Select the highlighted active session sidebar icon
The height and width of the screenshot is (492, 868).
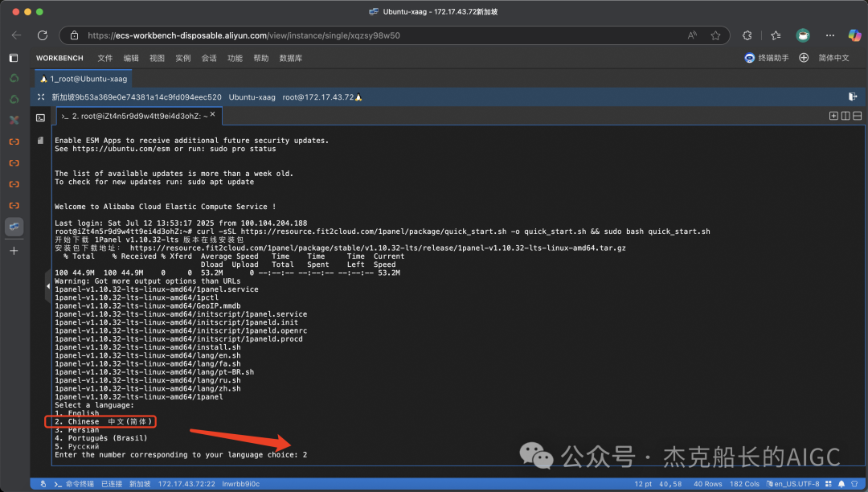pyautogui.click(x=14, y=227)
